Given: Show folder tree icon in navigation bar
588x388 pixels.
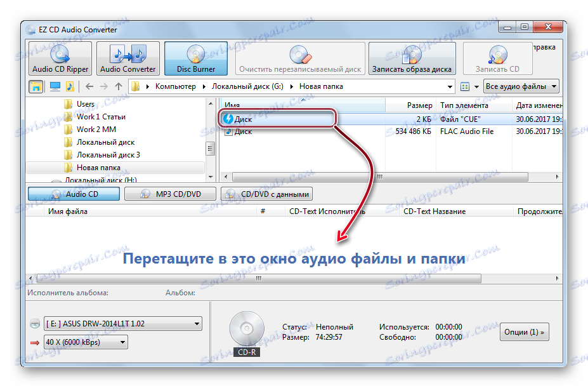Looking at the screenshot, I should [x=36, y=86].
